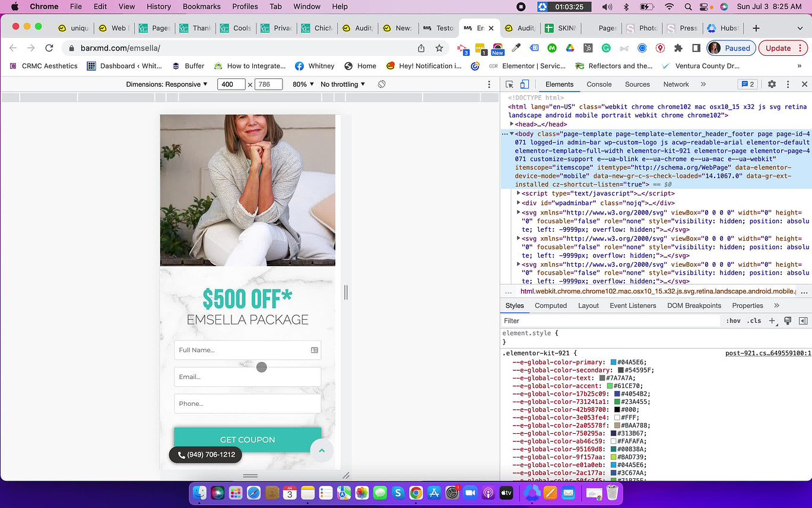The image size is (812, 508).
Task: Click the (949) 706-1212 phone button
Action: tap(206, 455)
